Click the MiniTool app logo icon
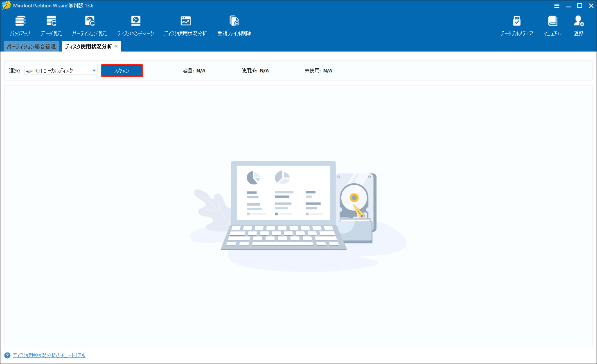The image size is (597, 364). pos(6,5)
